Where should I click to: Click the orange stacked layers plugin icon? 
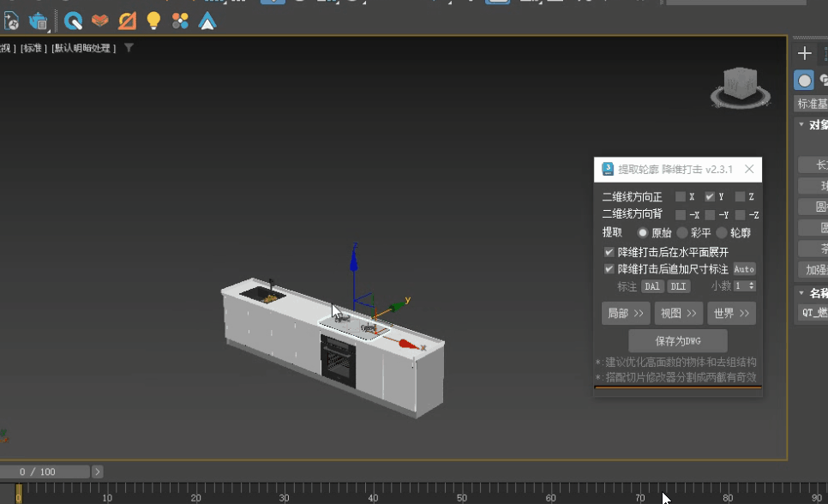(x=99, y=21)
